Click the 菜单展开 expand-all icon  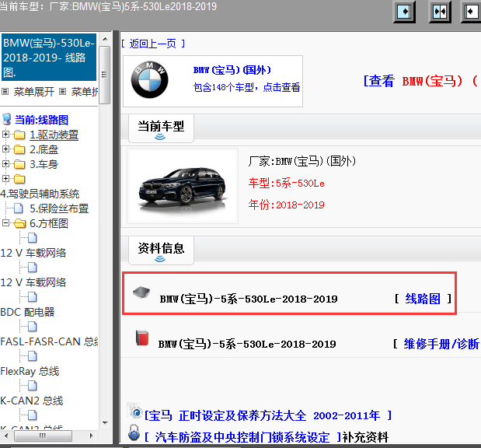(5, 91)
